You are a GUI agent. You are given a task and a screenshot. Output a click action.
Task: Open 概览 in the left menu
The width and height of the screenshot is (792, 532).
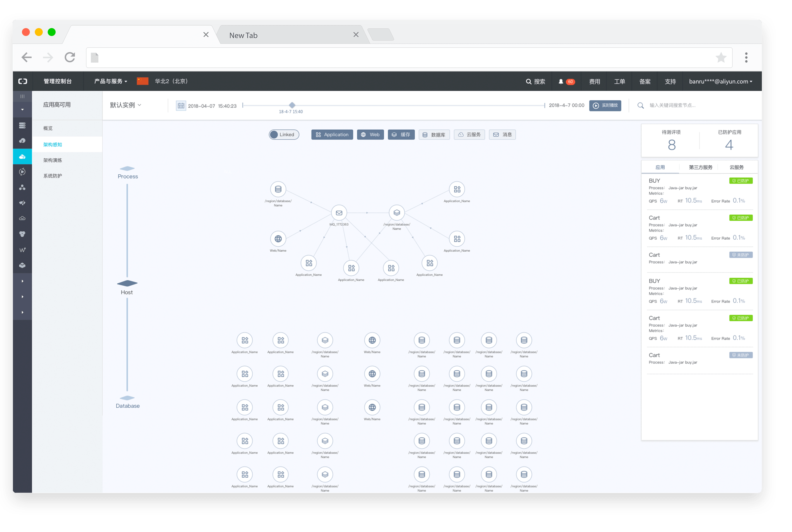[48, 128]
